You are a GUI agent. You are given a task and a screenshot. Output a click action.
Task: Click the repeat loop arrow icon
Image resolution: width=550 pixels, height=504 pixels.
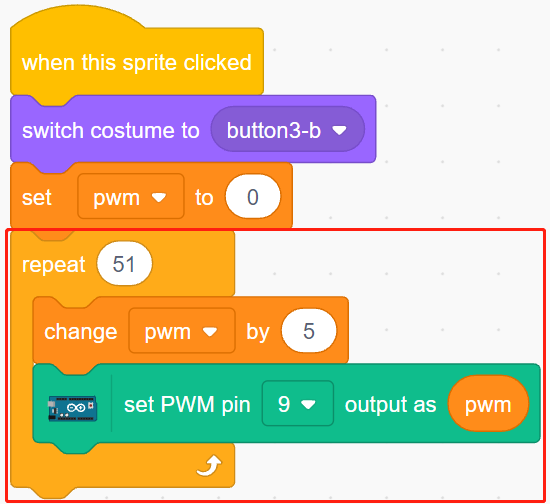209,466
